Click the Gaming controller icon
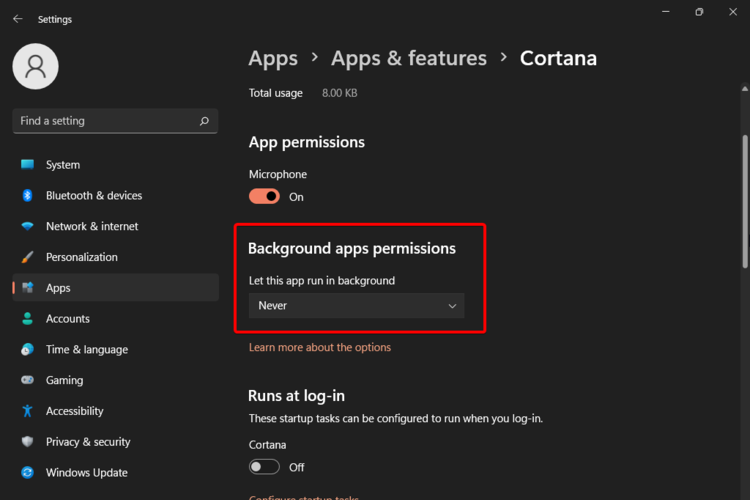The height and width of the screenshot is (500, 750). [27, 380]
